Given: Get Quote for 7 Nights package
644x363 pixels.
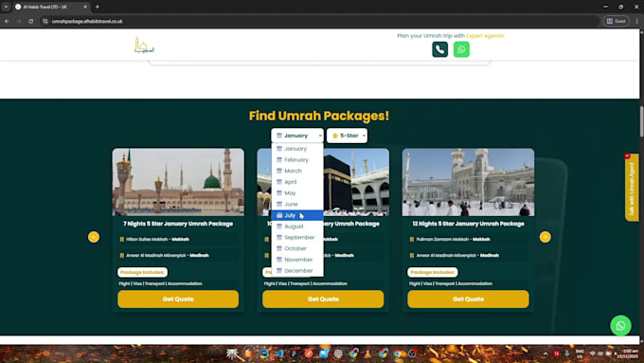Looking at the screenshot, I should click(x=178, y=299).
